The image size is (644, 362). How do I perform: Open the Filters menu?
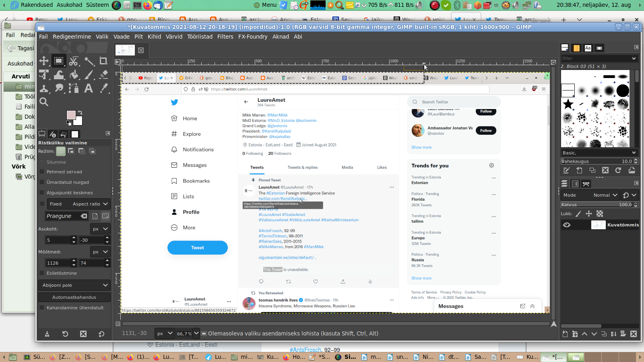pyautogui.click(x=225, y=37)
